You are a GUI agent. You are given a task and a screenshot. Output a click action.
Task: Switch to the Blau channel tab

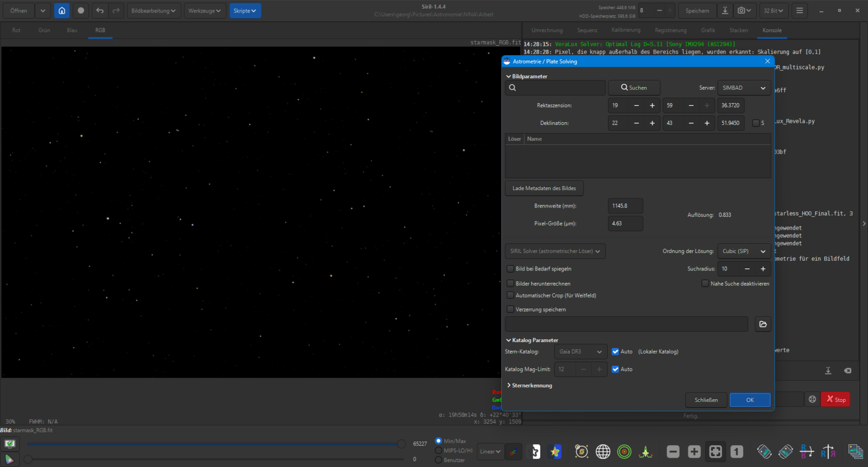click(72, 30)
